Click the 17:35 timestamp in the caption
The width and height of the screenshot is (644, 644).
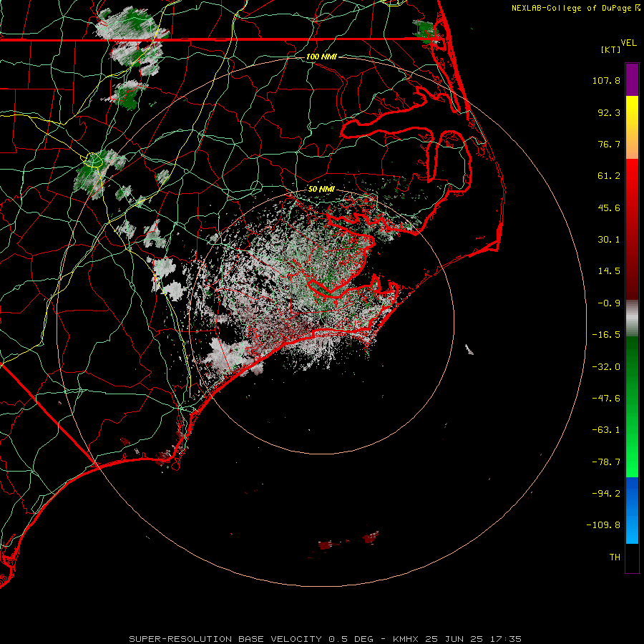tap(506, 639)
